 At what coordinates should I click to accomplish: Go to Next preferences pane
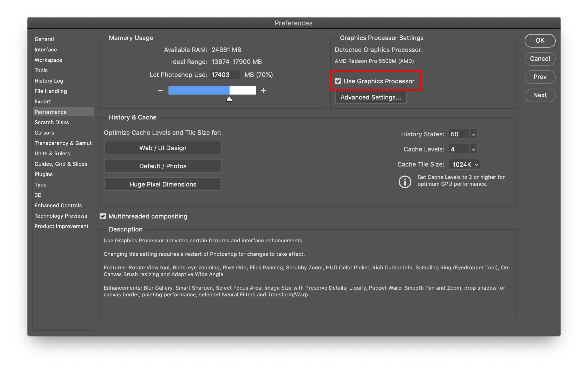540,95
